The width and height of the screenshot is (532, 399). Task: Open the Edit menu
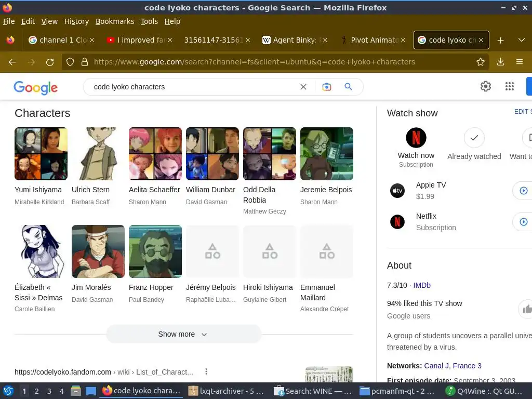(x=28, y=21)
